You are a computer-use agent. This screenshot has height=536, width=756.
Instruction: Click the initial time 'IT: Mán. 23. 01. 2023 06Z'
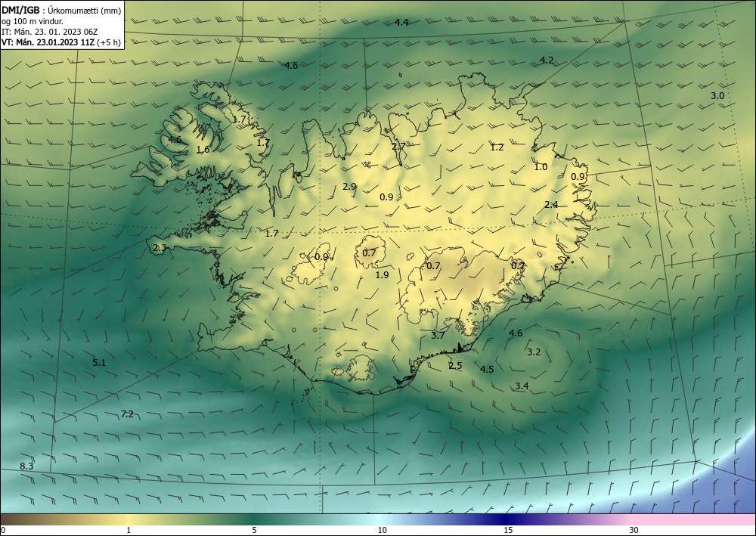point(50,32)
